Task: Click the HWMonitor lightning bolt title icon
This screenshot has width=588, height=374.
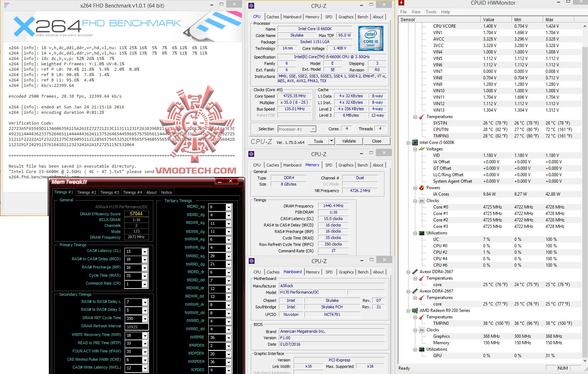Action: [402, 3]
